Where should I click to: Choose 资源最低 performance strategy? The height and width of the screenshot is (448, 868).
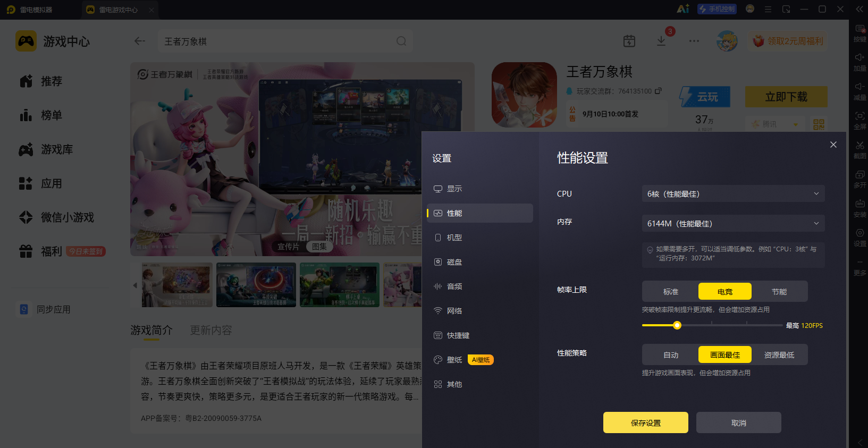point(779,355)
